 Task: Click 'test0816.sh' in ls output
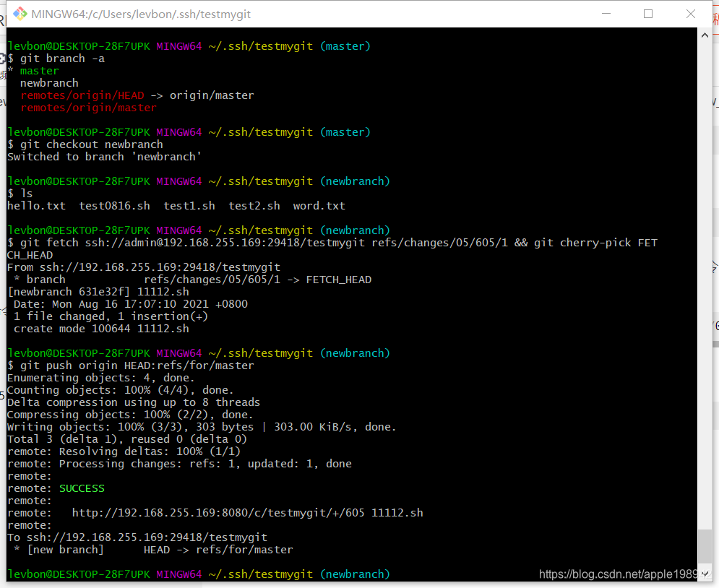pos(114,206)
